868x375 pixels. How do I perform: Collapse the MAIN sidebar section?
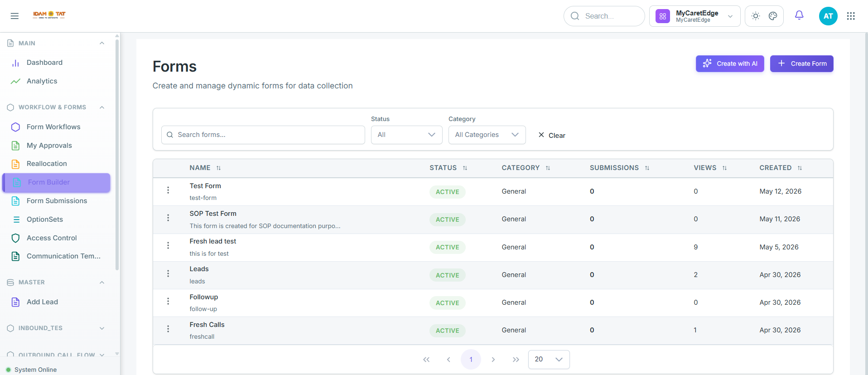pos(102,43)
